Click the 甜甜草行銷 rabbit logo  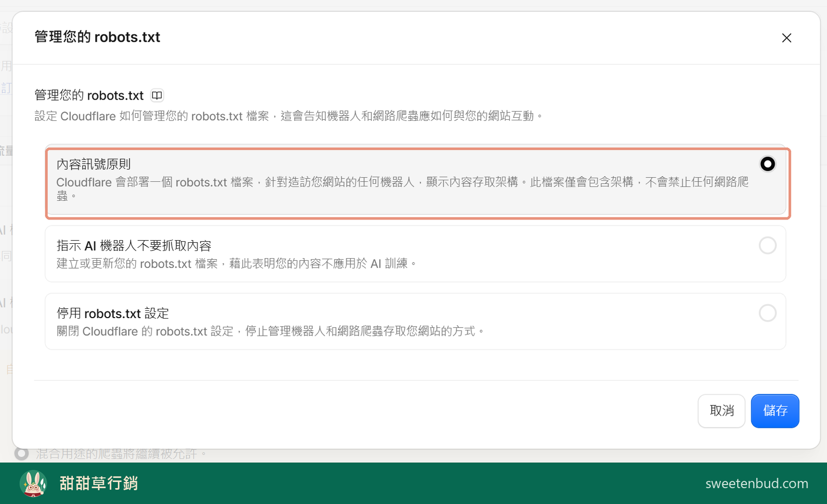point(34,483)
